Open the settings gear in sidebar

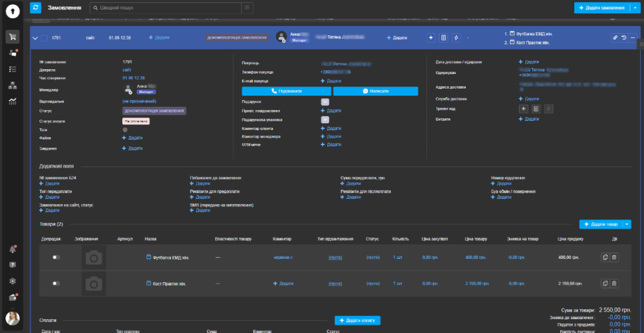click(12, 281)
